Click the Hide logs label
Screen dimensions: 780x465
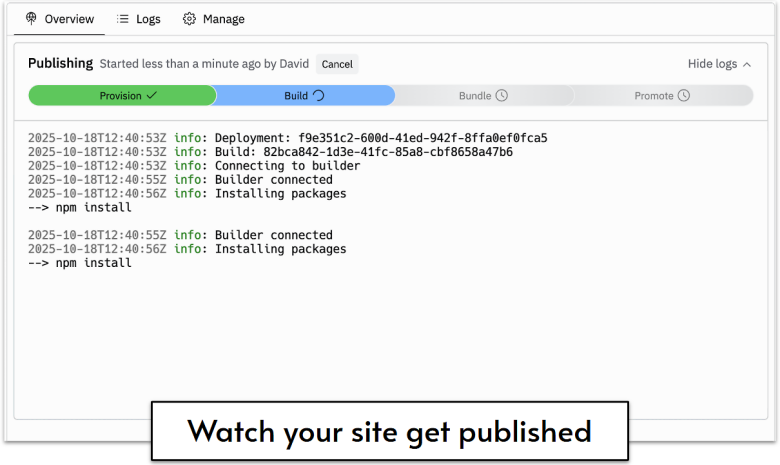click(x=712, y=64)
